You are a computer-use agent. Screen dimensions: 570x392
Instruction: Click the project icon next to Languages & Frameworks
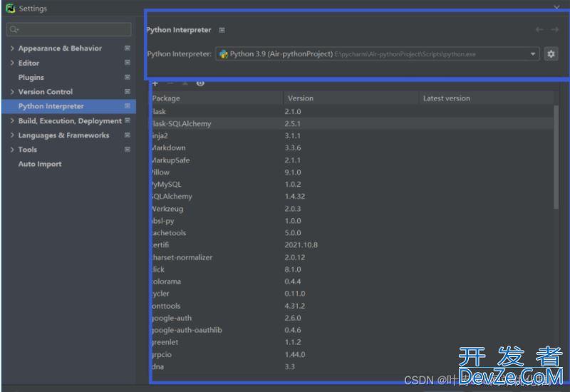pyautogui.click(x=128, y=135)
